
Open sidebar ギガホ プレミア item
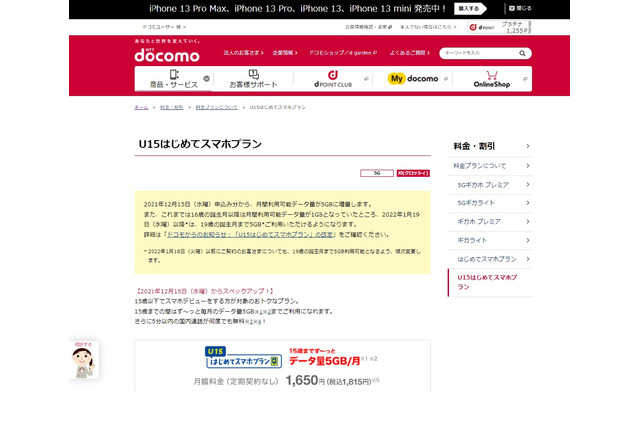[x=490, y=222]
